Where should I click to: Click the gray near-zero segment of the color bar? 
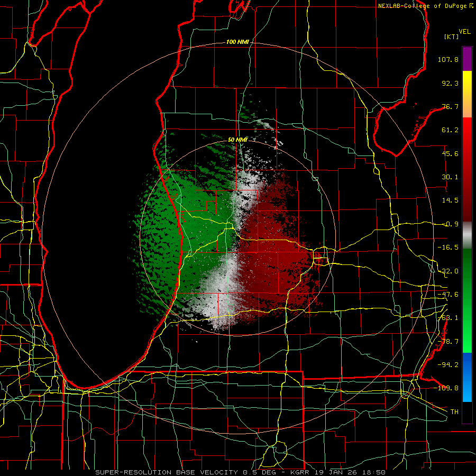[467, 235]
